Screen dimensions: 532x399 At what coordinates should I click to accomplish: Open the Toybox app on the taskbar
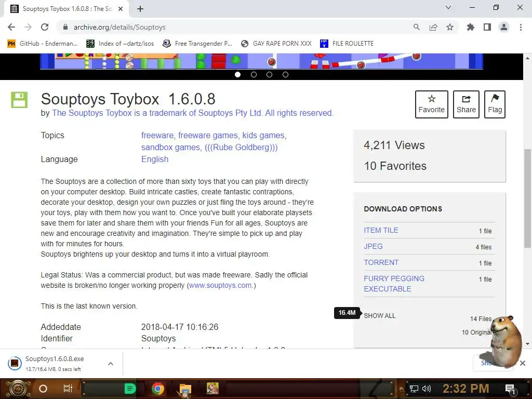coord(212,389)
